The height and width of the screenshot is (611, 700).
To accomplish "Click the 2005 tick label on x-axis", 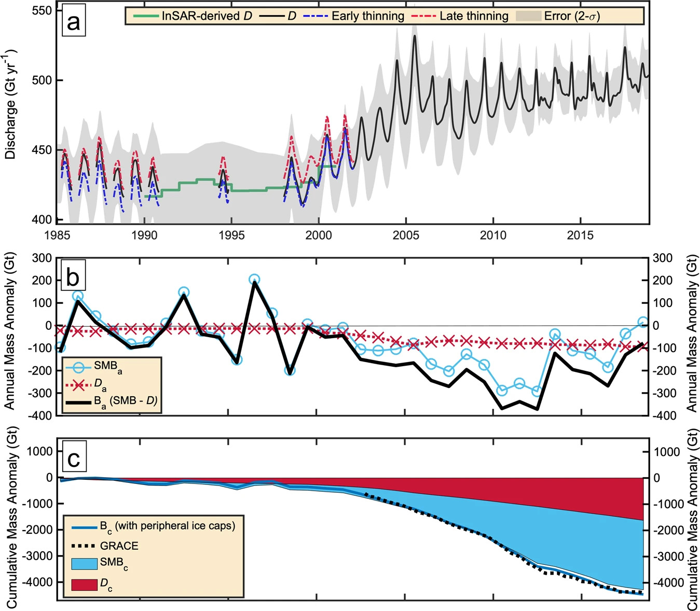I will click(x=406, y=236).
